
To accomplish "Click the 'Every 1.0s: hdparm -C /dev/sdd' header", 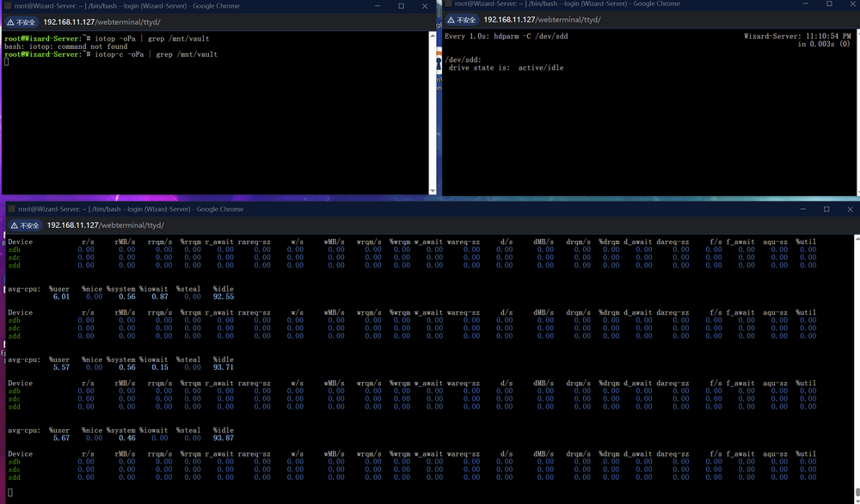I will point(507,36).
